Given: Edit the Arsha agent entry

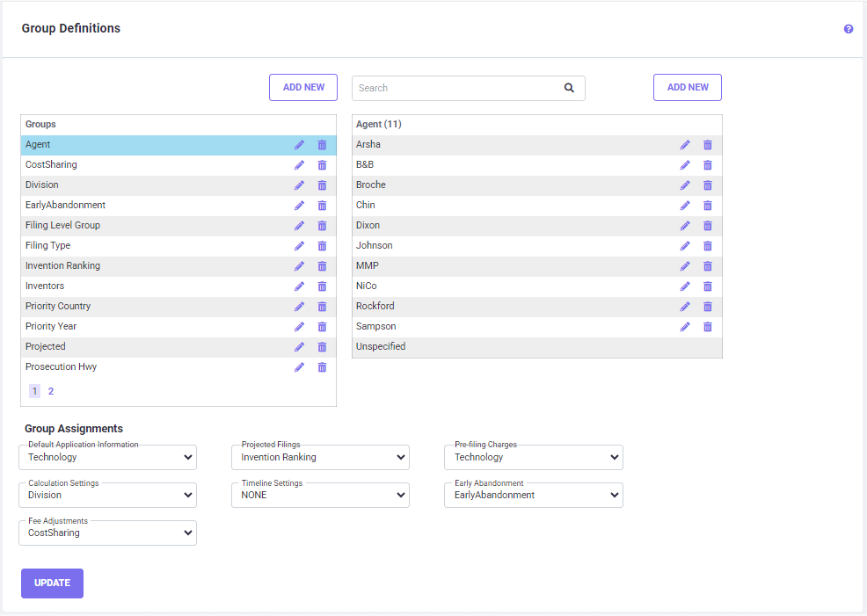Looking at the screenshot, I should click(x=685, y=145).
